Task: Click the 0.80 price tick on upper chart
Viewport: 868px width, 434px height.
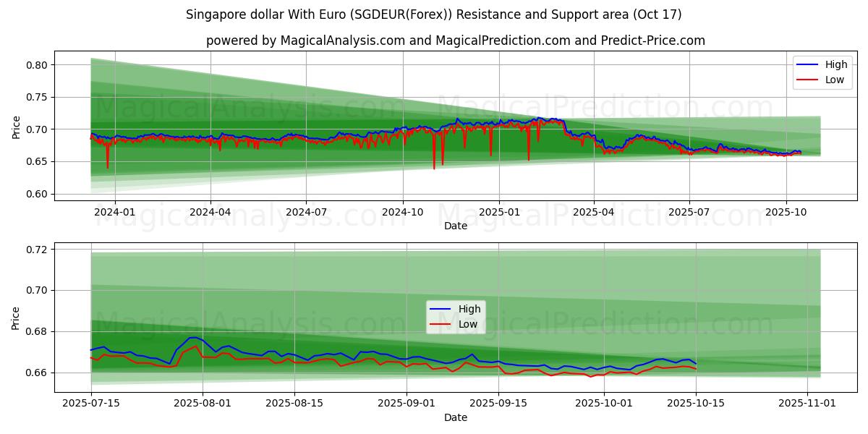Action: click(37, 65)
